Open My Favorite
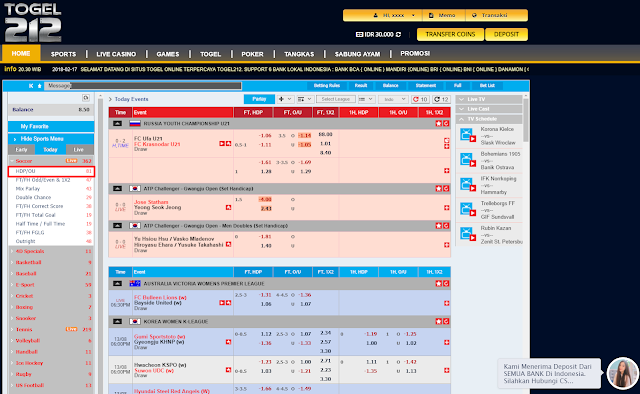Screen dimensions: 640x394 pos(51,126)
